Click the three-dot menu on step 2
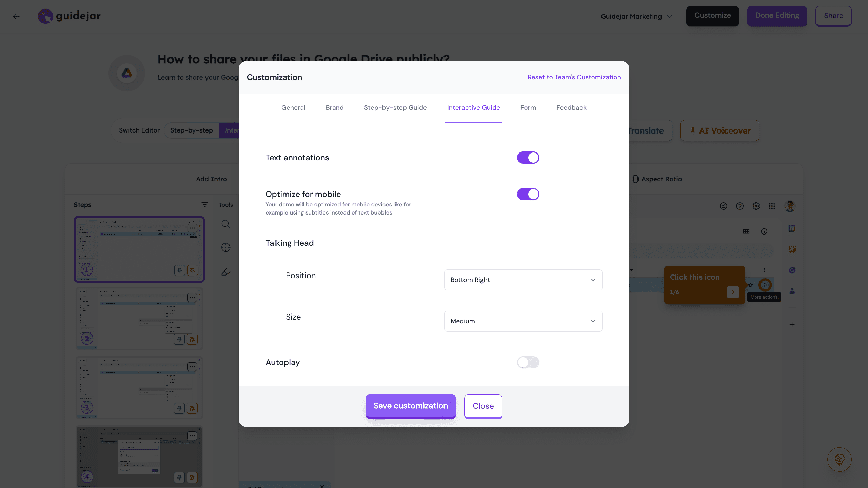868x488 pixels. point(192,298)
